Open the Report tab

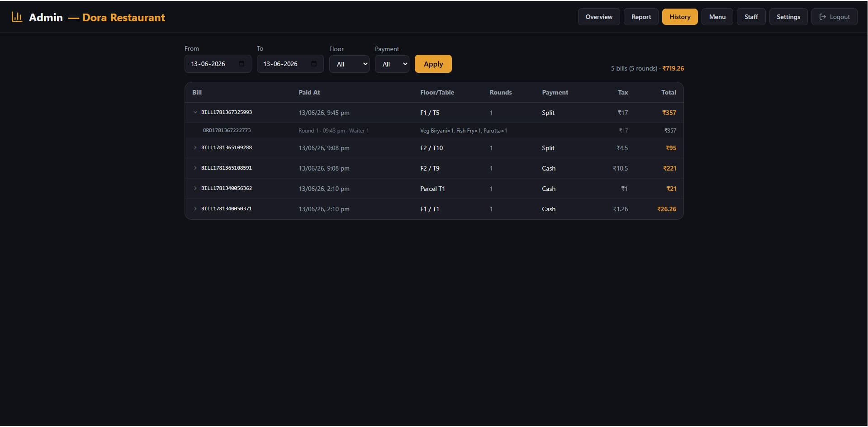pos(641,17)
